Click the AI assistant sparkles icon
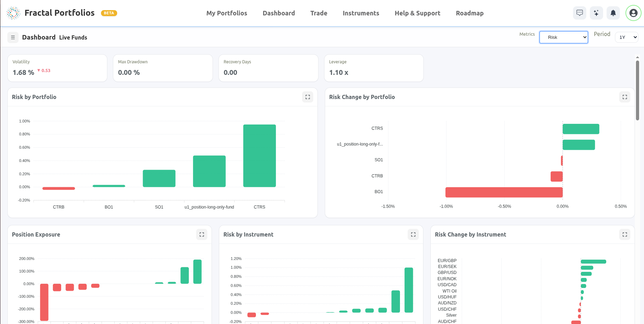644x324 pixels. coord(596,13)
